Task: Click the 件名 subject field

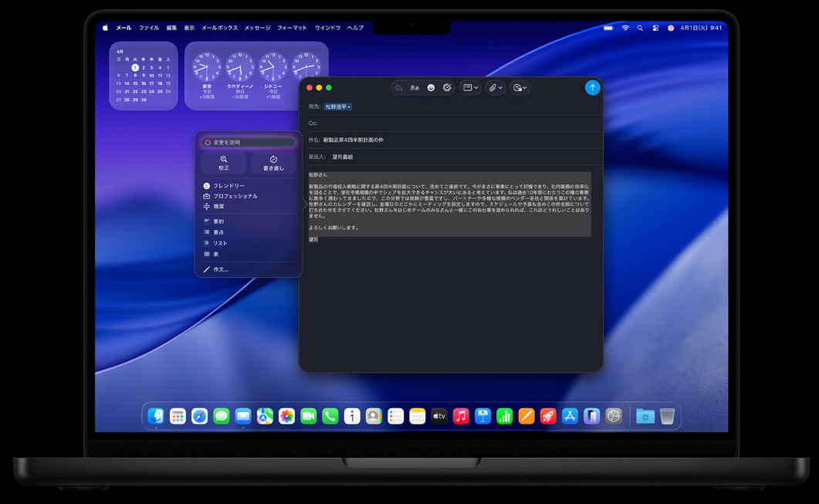Action: [455, 140]
